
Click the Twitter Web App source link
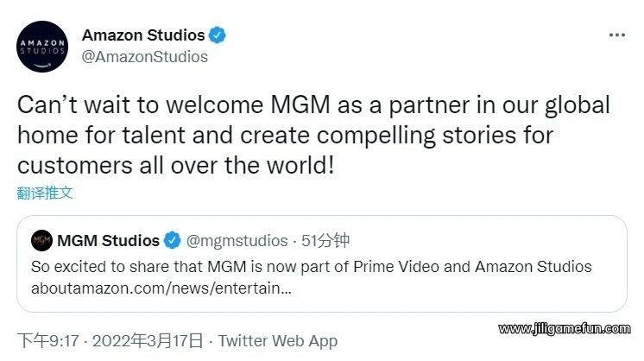tap(277, 340)
